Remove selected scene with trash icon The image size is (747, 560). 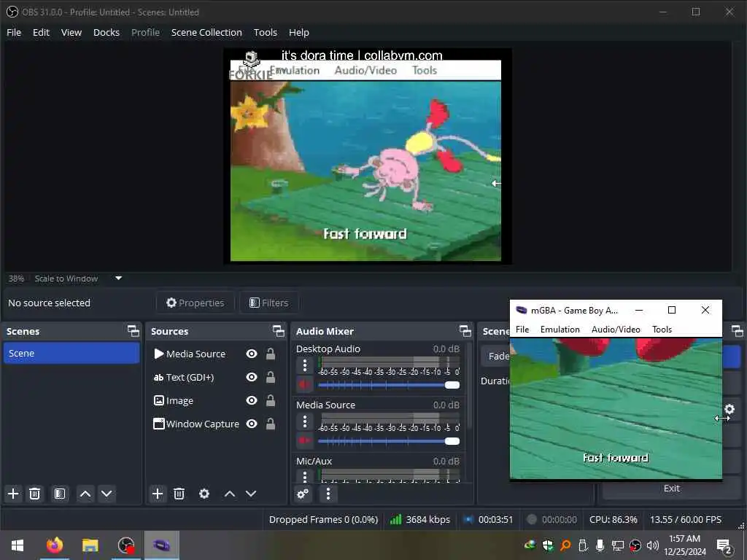[x=35, y=494]
